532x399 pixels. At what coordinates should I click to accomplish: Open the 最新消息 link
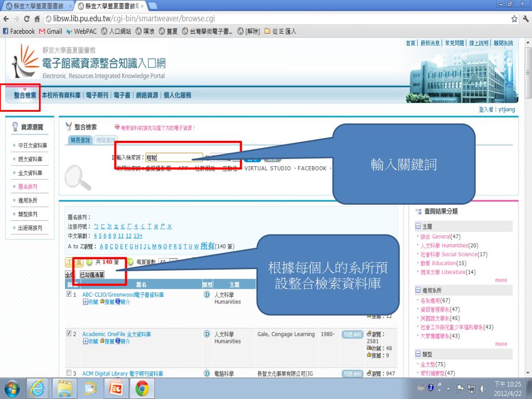pyautogui.click(x=430, y=43)
